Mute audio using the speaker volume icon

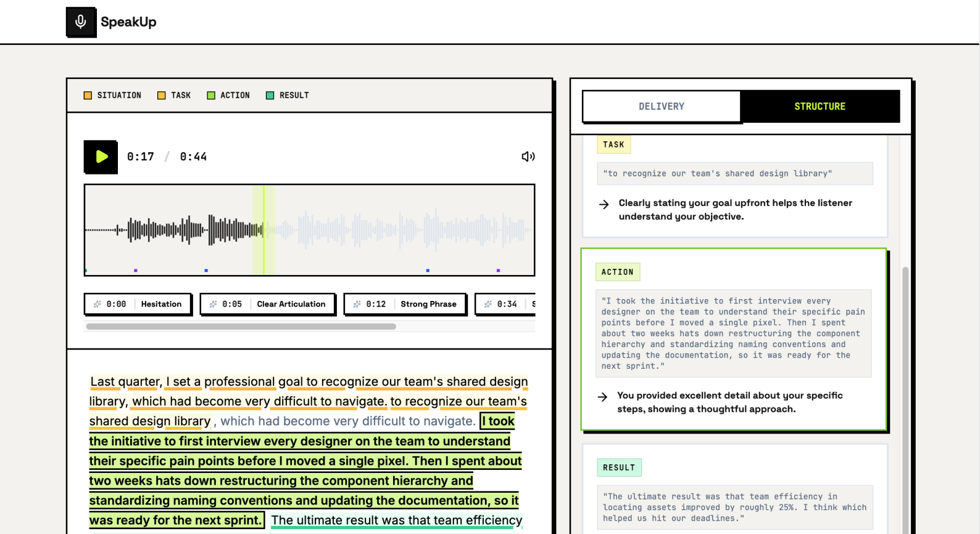tap(528, 157)
